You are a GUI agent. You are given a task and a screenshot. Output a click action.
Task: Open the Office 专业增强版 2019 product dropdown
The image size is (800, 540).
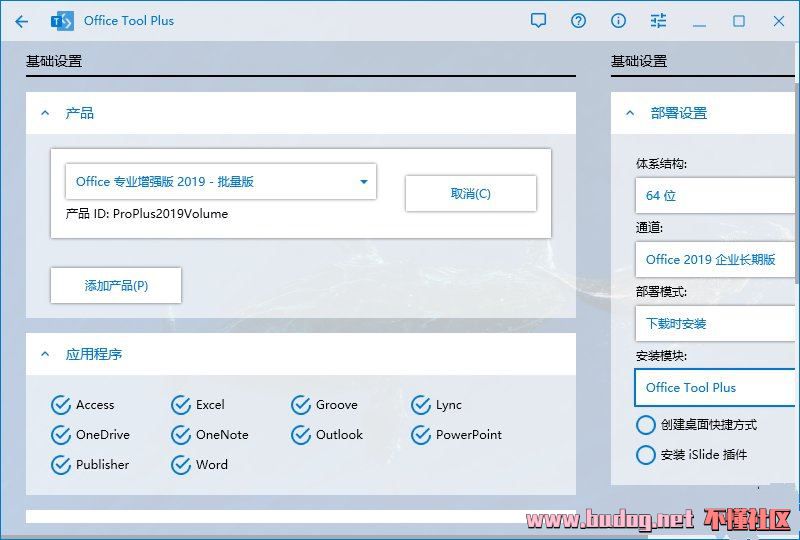[221, 182]
